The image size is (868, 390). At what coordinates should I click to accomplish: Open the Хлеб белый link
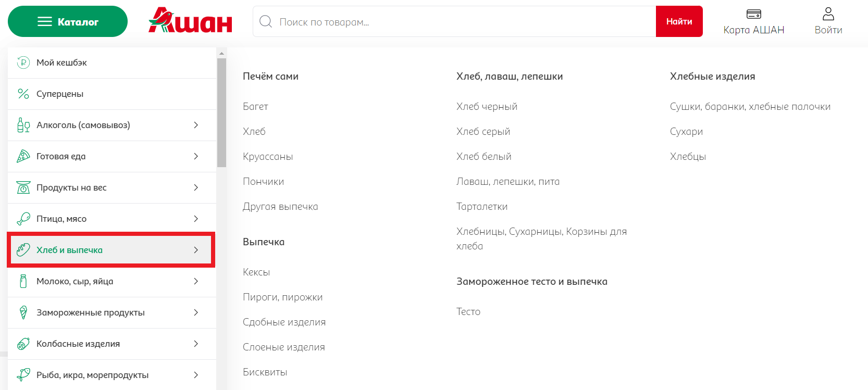(483, 156)
